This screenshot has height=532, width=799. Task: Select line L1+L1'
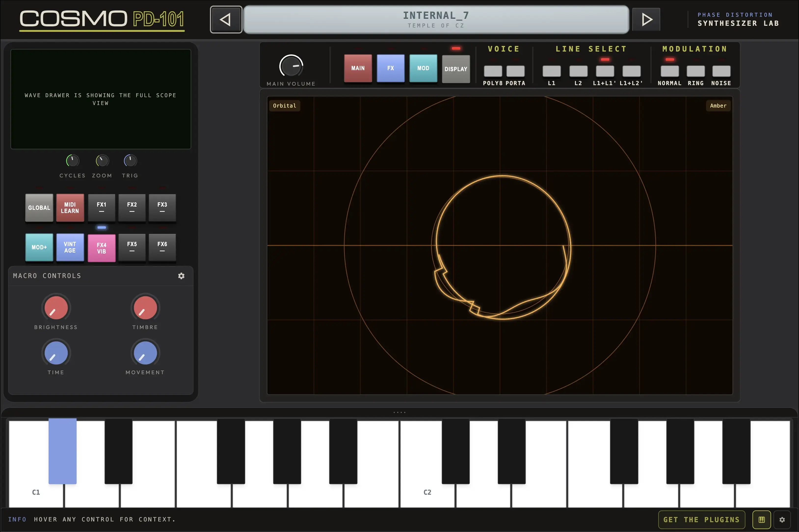(605, 71)
